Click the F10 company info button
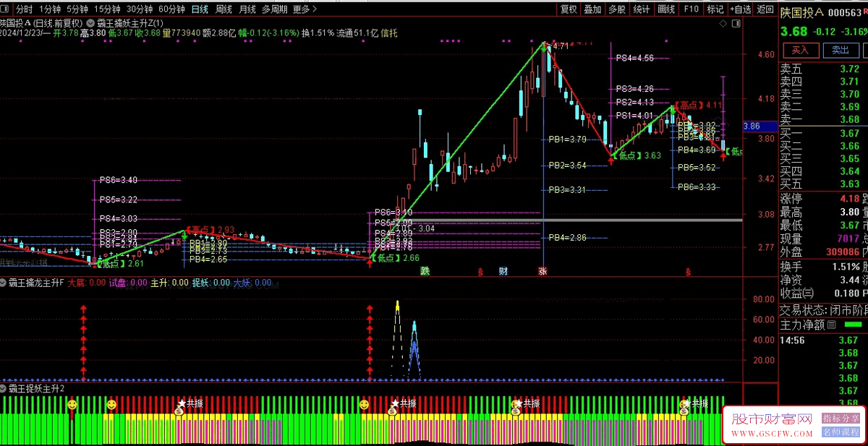 coord(691,9)
